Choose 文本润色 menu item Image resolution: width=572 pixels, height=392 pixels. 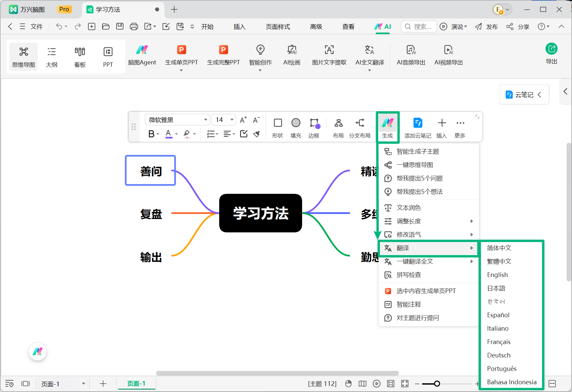pyautogui.click(x=429, y=208)
